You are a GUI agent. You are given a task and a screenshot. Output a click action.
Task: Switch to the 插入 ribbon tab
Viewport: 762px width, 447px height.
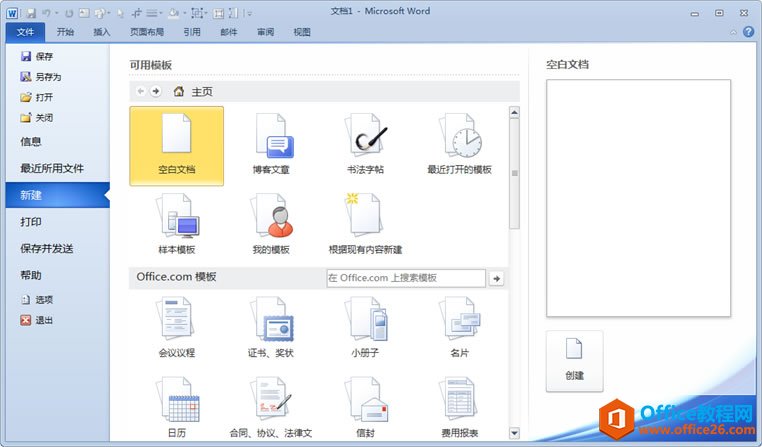(x=102, y=32)
